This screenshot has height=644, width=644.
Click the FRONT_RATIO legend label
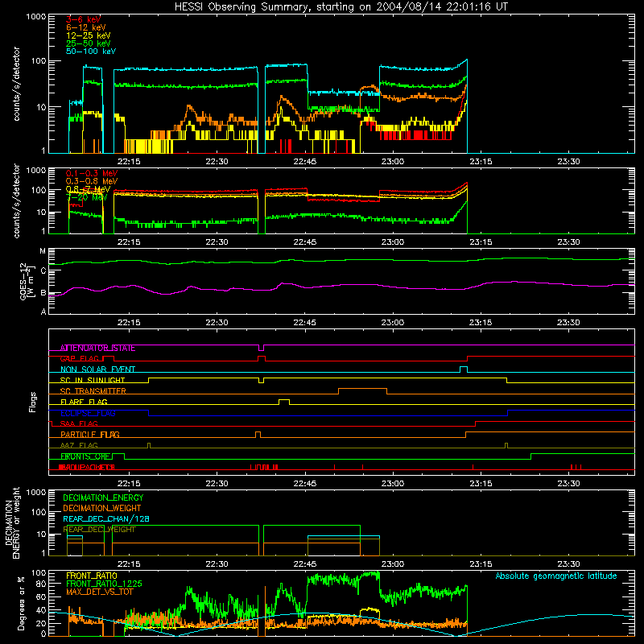[92, 576]
